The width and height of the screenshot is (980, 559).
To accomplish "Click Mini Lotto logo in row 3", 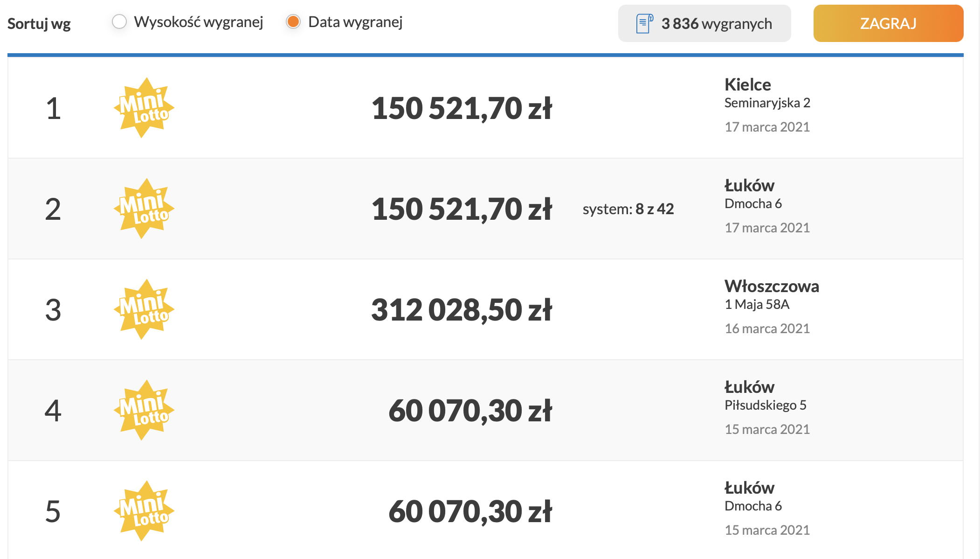I will tap(144, 309).
